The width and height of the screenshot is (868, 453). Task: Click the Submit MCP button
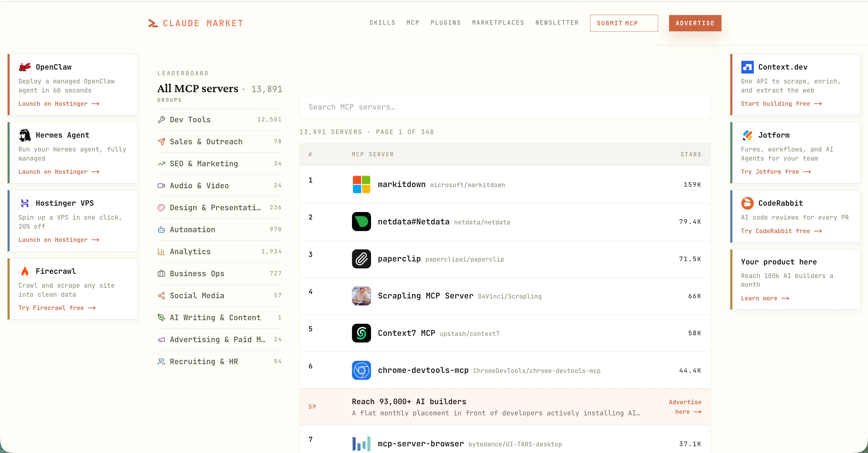tap(624, 23)
